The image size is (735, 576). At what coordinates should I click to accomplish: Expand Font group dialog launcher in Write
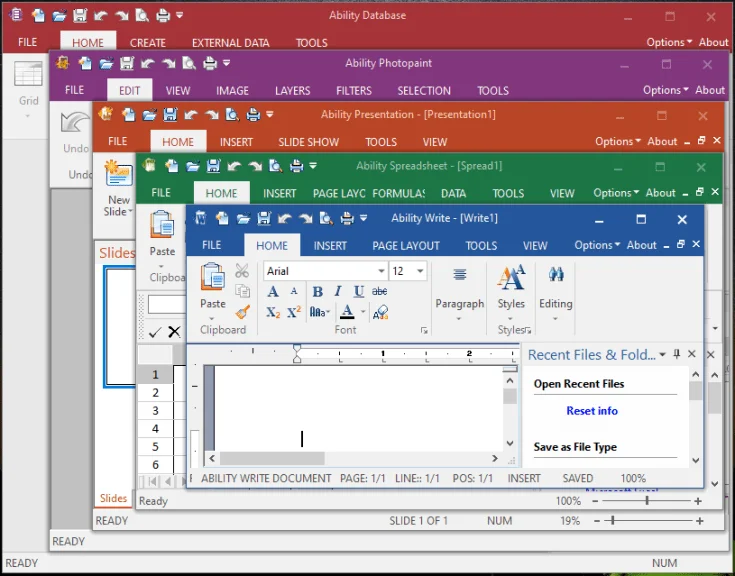coord(424,331)
